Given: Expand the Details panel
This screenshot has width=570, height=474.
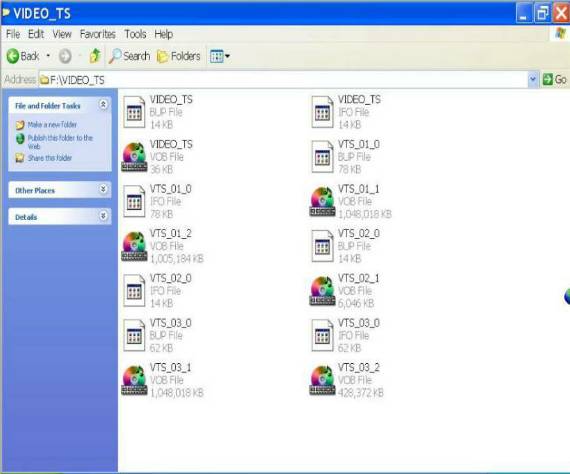Looking at the screenshot, I should pos(103,216).
